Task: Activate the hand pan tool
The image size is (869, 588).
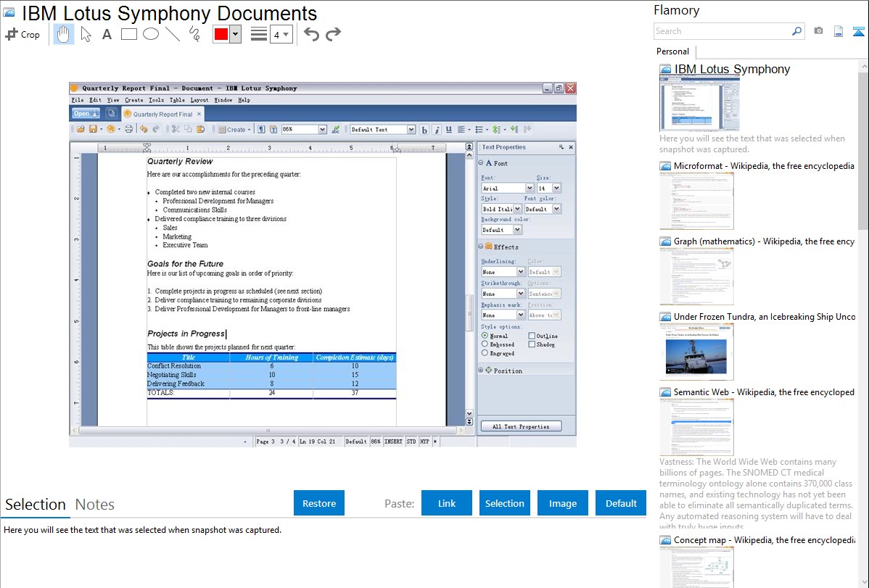Action: click(x=63, y=34)
